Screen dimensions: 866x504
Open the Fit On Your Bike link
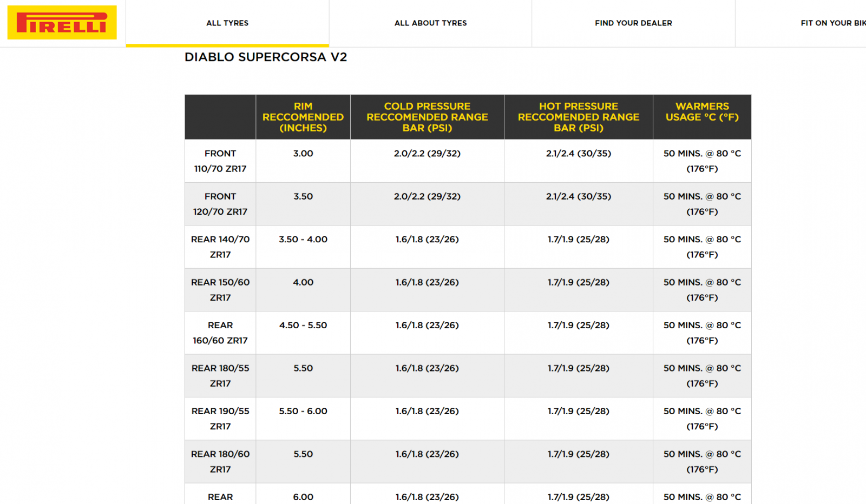coord(832,23)
